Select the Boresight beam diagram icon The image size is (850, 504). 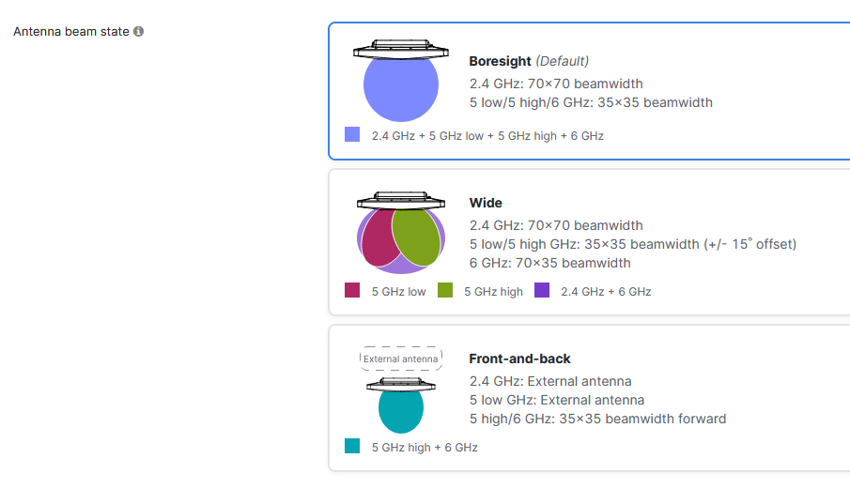pyautogui.click(x=401, y=80)
